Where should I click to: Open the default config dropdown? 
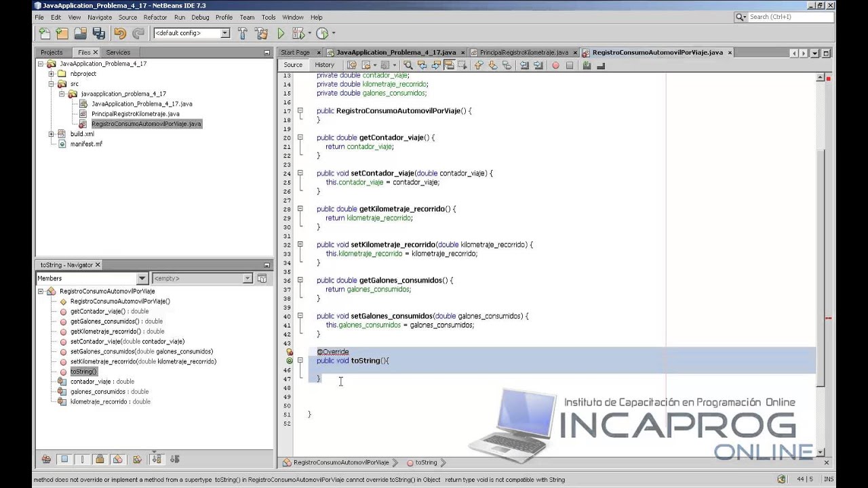pos(225,33)
